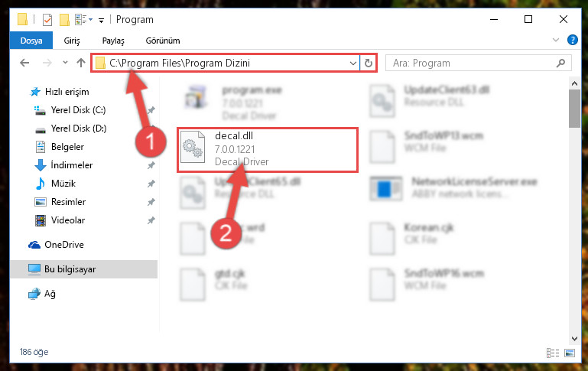Click the Properties icon in quick access toolbar
This screenshot has width=588, height=371.
coord(47,20)
